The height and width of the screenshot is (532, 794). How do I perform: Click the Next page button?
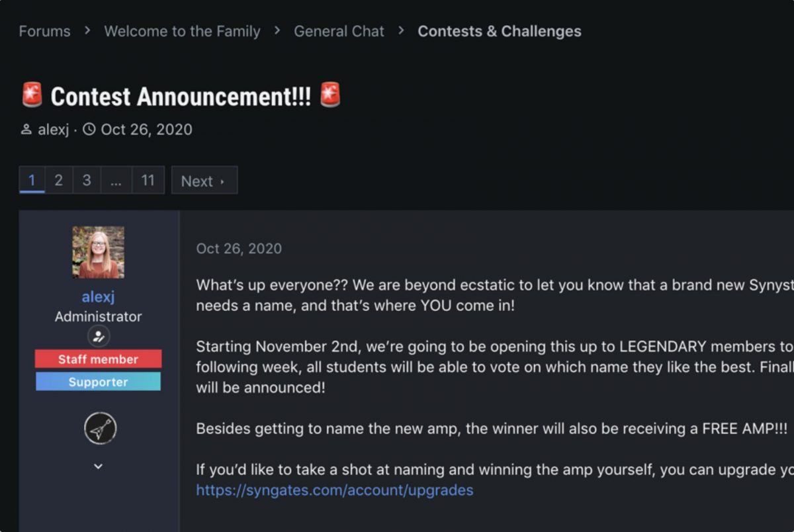[204, 181]
